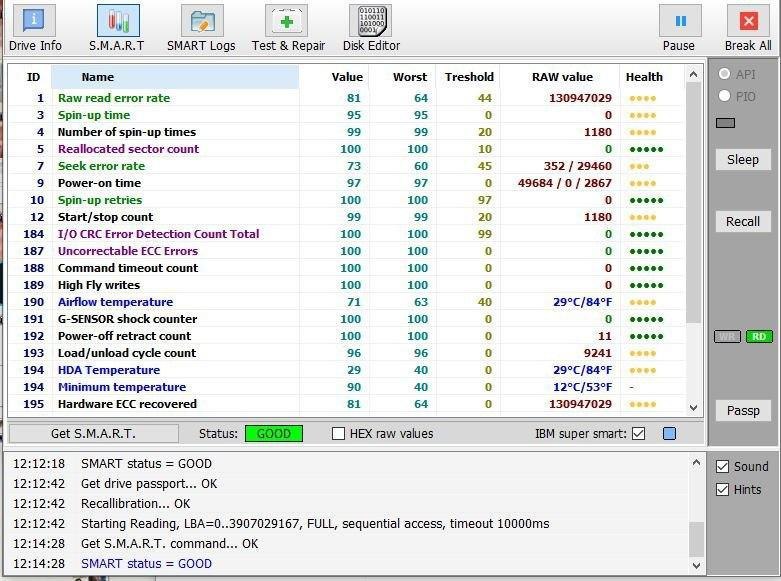This screenshot has width=781, height=581.
Task: Click the 'Recallibration... OK' log line
Action: 135,504
